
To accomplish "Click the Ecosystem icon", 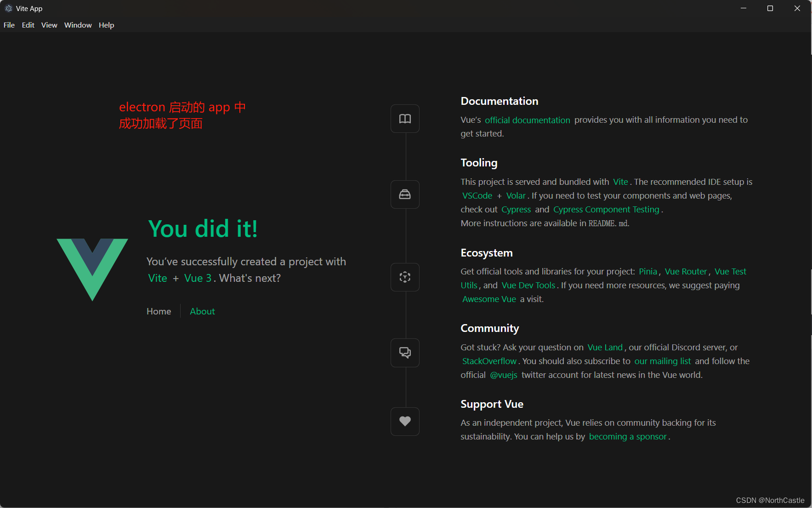I will pos(405,277).
